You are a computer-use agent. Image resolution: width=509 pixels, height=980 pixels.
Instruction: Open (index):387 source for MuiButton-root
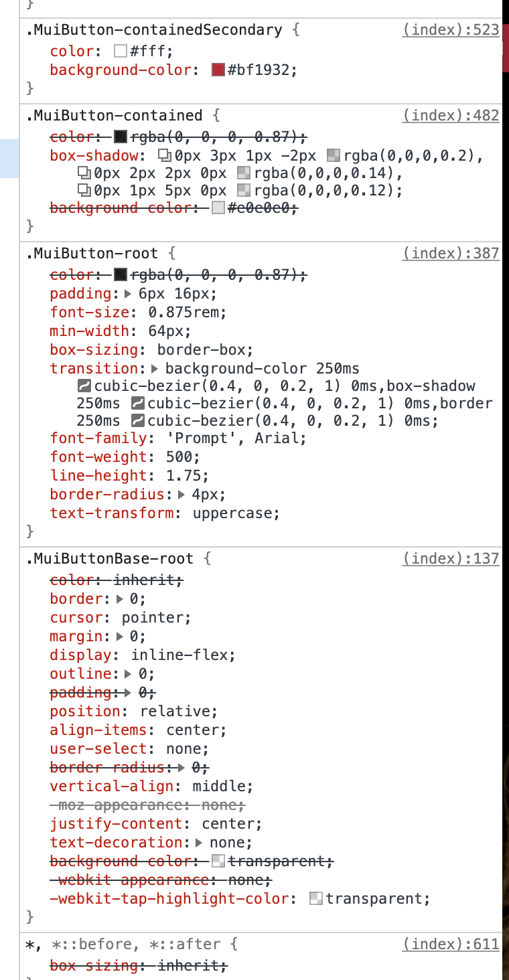(x=450, y=253)
